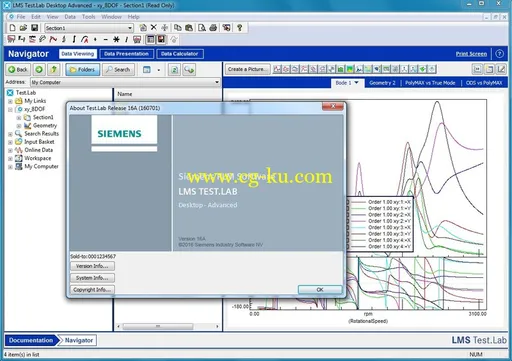Click the views layout icon in Navigator toolbar
This screenshot has height=361, width=512.
[x=147, y=70]
